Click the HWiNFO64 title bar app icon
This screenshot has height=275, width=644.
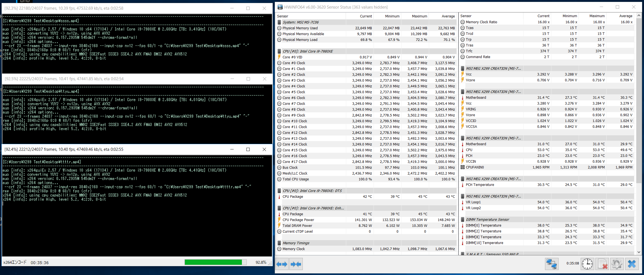280,7
